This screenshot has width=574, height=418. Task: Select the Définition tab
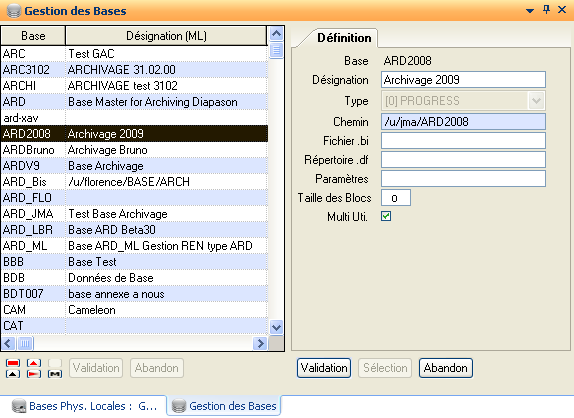coord(344,38)
